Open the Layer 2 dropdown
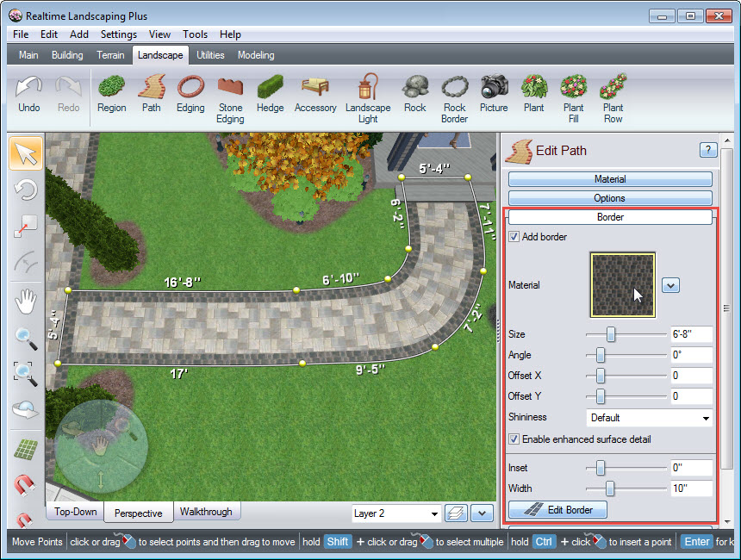The width and height of the screenshot is (741, 560). coord(396,513)
